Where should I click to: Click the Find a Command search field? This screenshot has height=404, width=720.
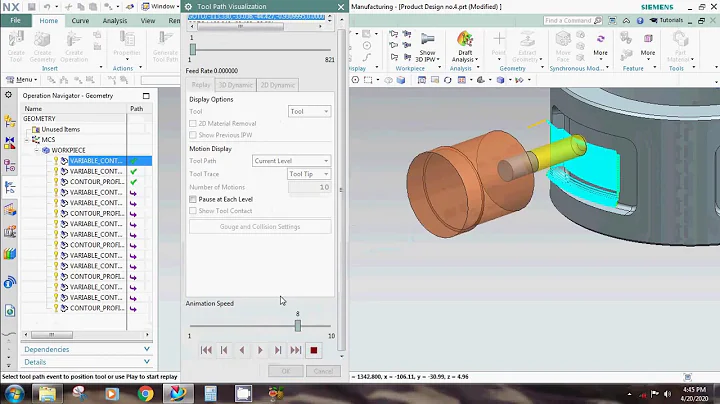pos(573,21)
